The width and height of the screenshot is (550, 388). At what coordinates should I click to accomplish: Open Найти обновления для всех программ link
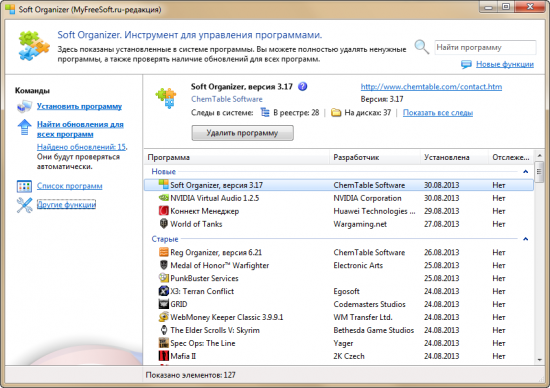click(x=80, y=129)
